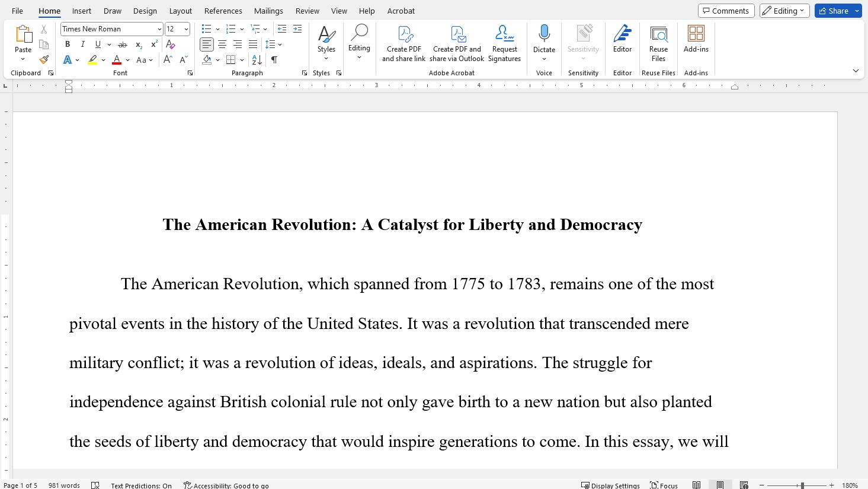Adjust the zoom slider in the status bar
Viewport: 868px width, 489px height.
[802, 485]
